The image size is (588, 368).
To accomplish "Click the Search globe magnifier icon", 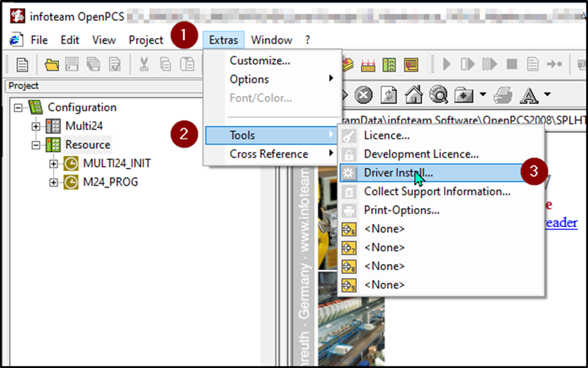I will click(438, 94).
